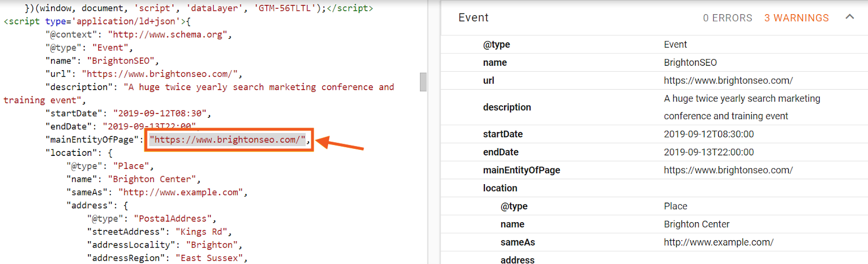Click the "startDate" code line
The height and width of the screenshot is (264, 868).
[128, 113]
